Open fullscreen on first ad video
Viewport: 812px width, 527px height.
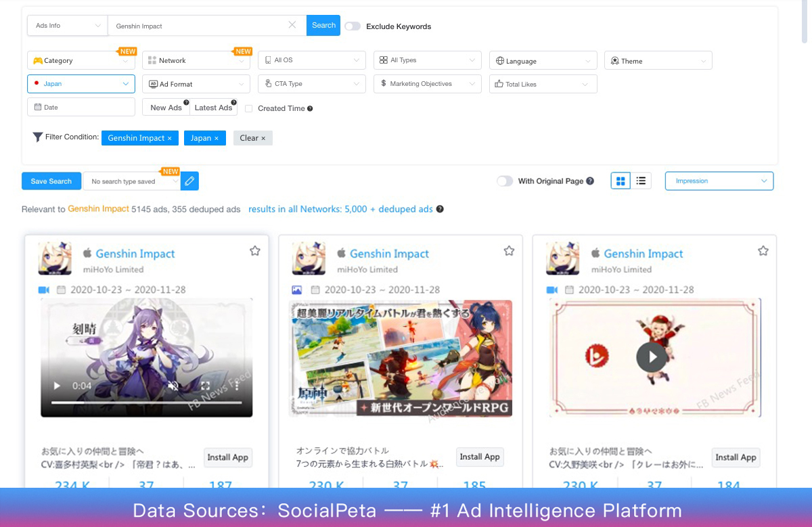[x=205, y=386]
